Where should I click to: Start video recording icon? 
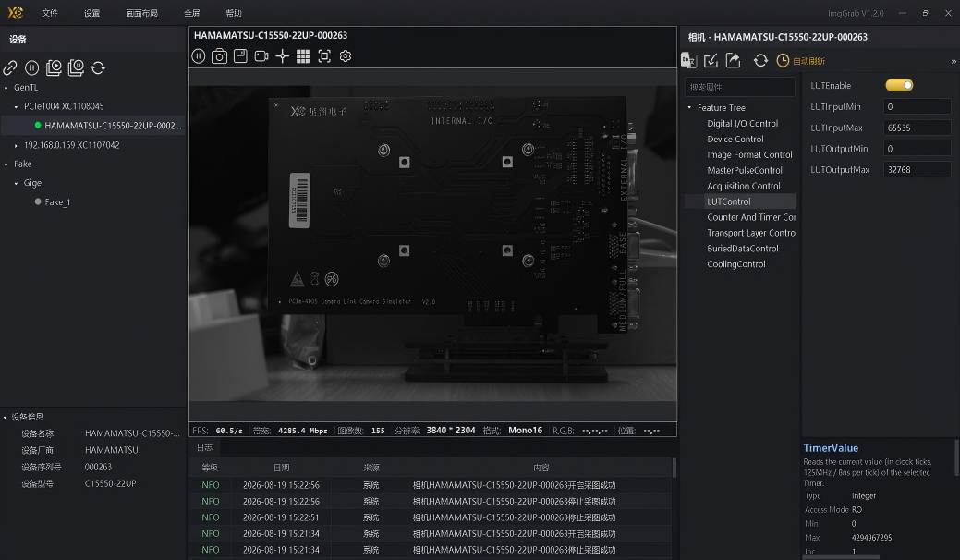pos(261,56)
